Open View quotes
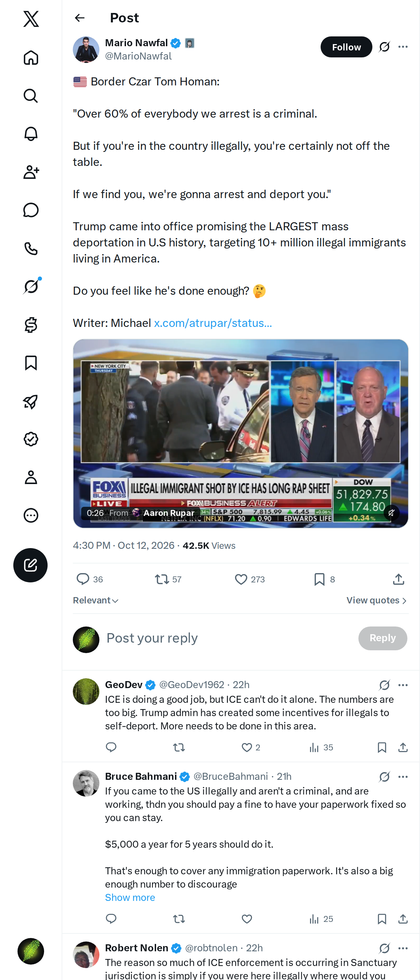This screenshot has height=980, width=420. 377,600
